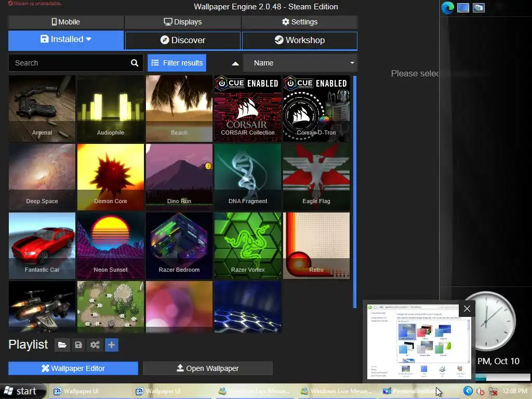Select the Razer Bedroom wallpaper
532x399 pixels.
pos(179,246)
